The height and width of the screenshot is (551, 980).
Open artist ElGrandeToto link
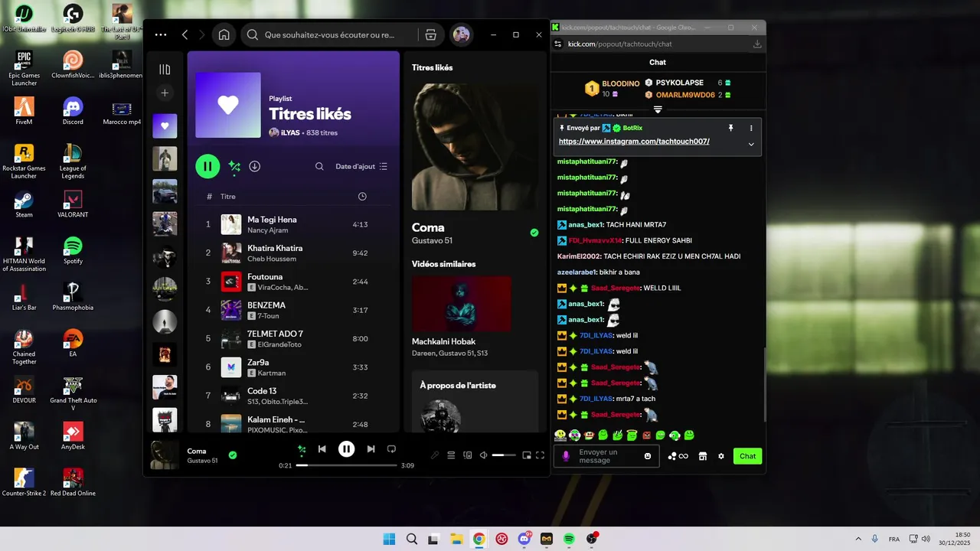280,344
